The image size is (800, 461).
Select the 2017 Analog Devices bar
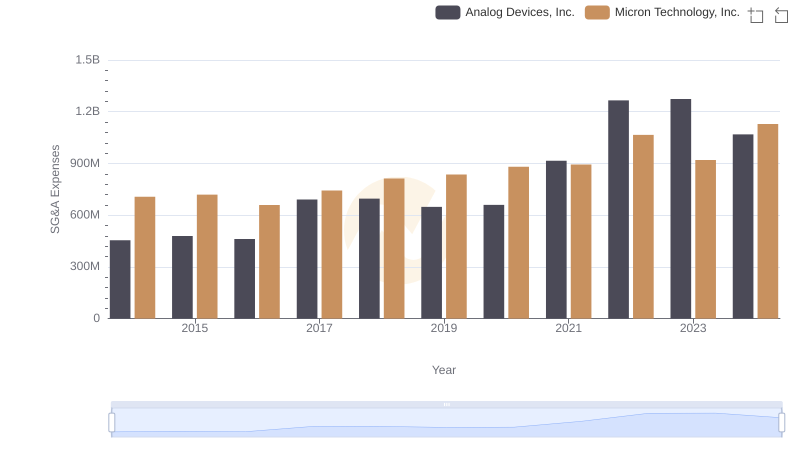[307, 259]
